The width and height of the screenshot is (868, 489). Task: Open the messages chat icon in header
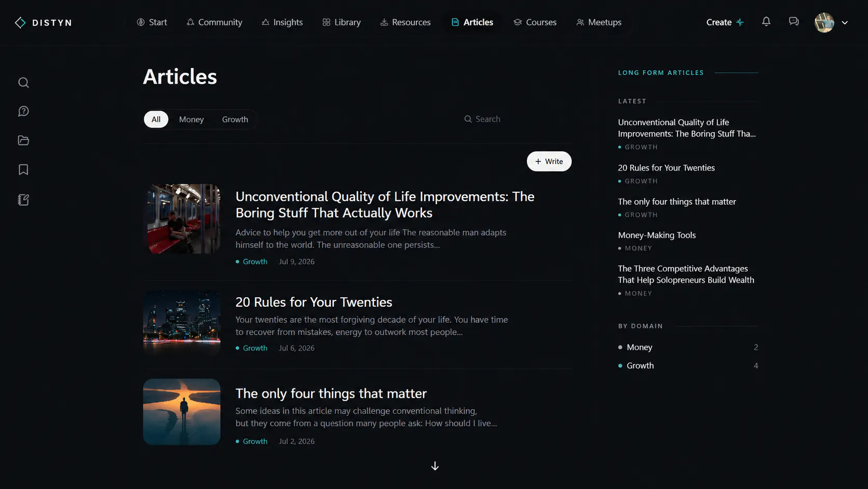pyautogui.click(x=794, y=21)
